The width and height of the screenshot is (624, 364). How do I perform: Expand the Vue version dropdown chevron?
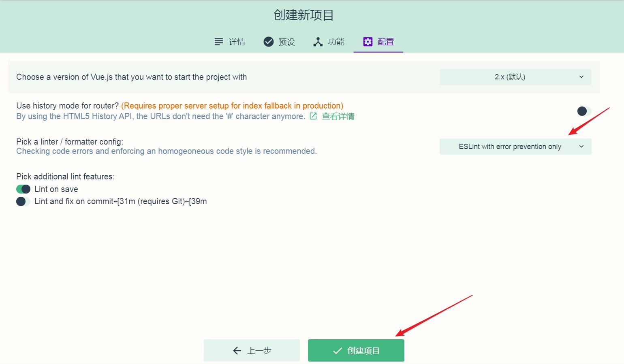[581, 77]
